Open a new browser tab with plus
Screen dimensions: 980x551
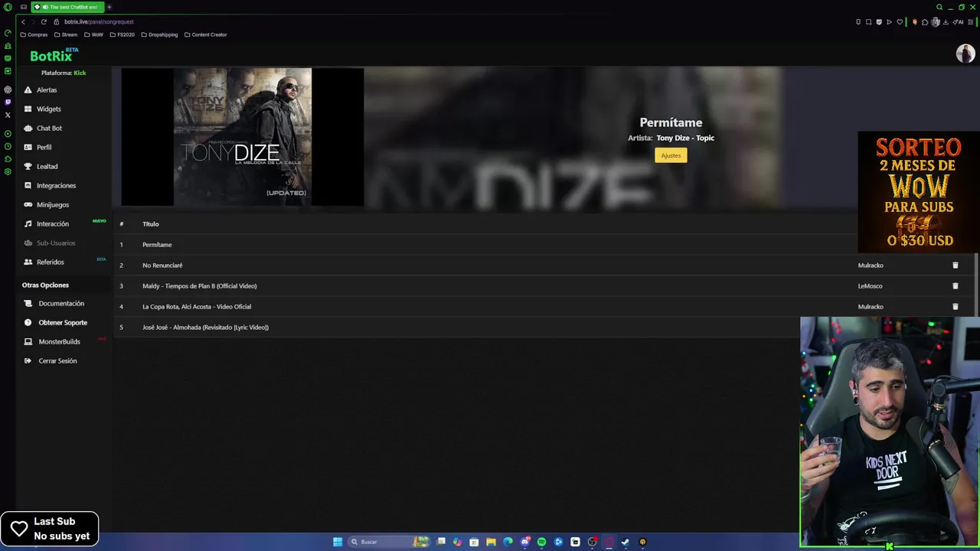[109, 7]
